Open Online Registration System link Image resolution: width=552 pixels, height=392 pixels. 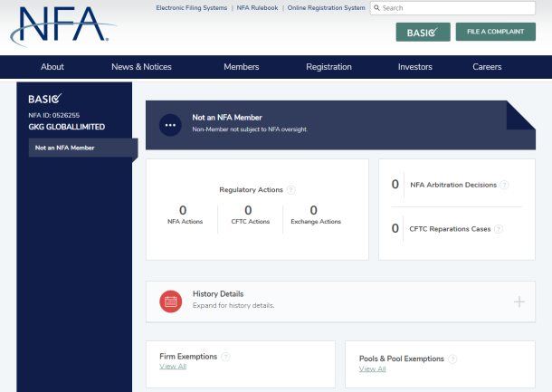click(327, 8)
